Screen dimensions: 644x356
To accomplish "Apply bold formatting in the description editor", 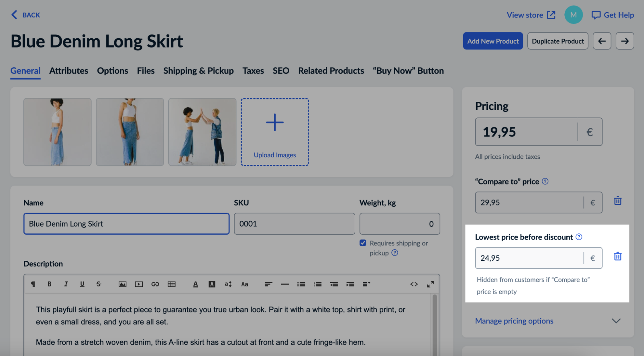I will tap(49, 284).
